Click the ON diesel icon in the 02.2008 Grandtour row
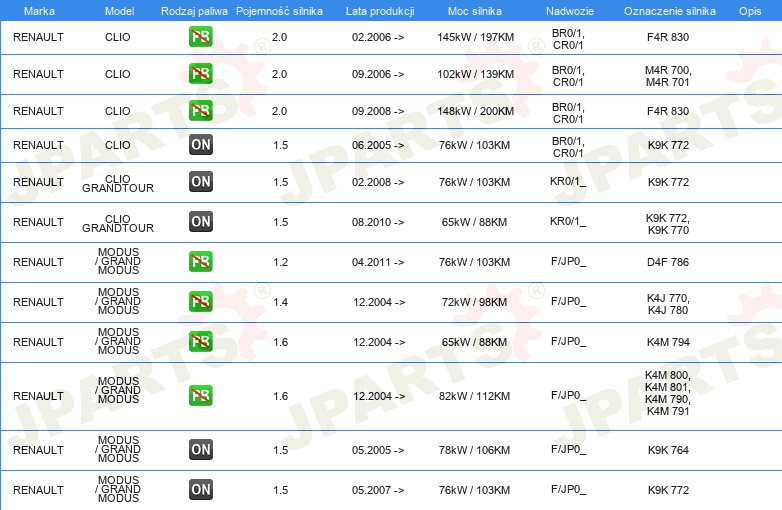This screenshot has height=510, width=782. tap(201, 181)
